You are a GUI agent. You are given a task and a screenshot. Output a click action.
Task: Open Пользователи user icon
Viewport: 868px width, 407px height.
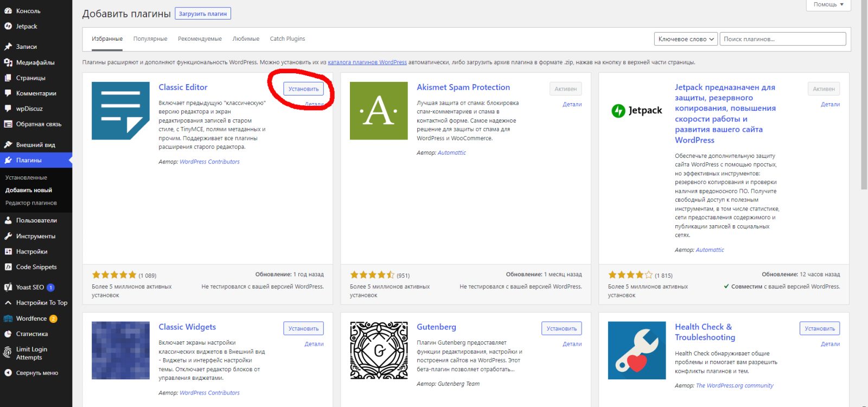tap(8, 220)
